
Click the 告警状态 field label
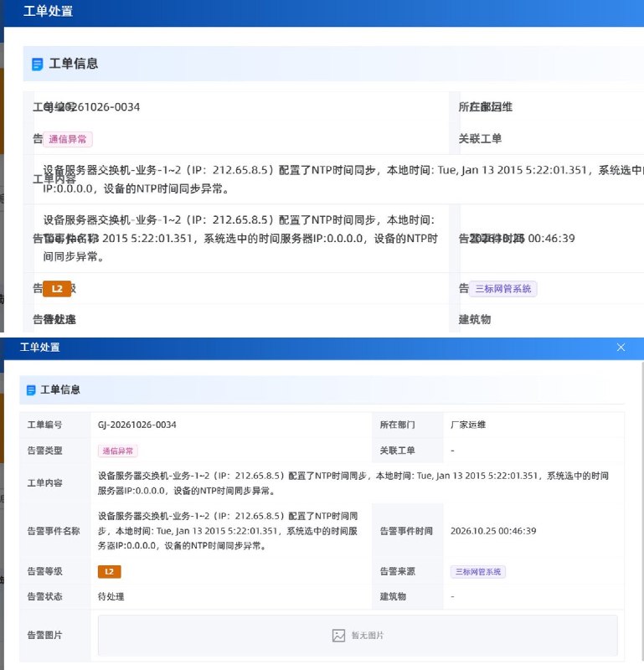45,596
